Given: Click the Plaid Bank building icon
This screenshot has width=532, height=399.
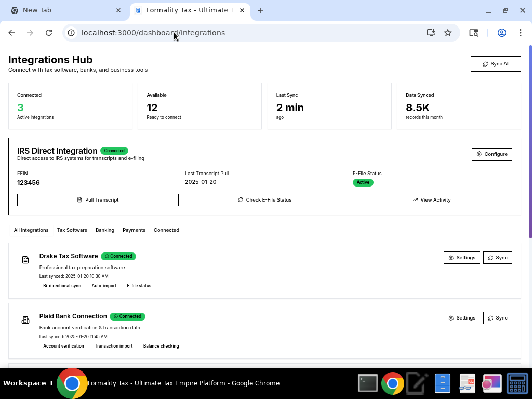Looking at the screenshot, I should coord(25,320).
